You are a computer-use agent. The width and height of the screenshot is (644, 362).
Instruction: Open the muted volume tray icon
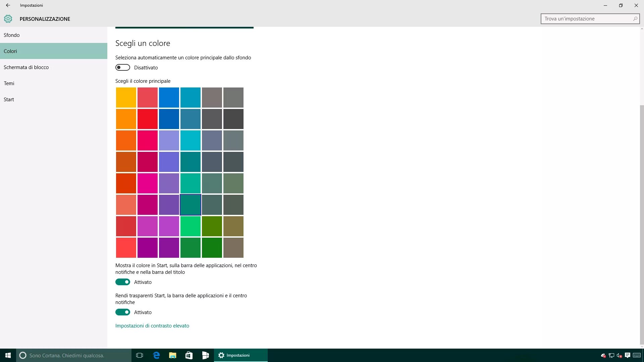619,355
